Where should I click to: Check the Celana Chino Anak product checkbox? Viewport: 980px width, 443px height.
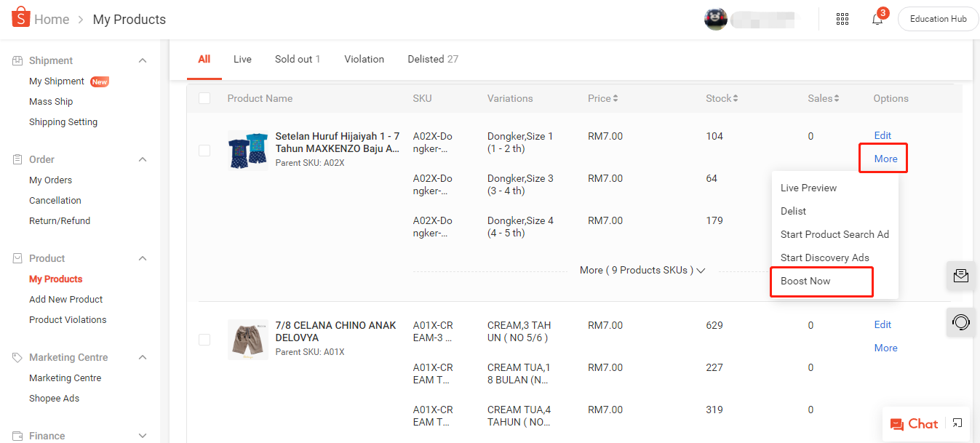click(x=204, y=340)
